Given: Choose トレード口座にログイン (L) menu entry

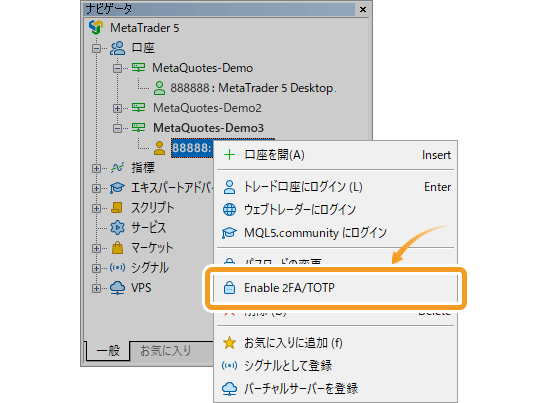Looking at the screenshot, I should (x=335, y=187).
